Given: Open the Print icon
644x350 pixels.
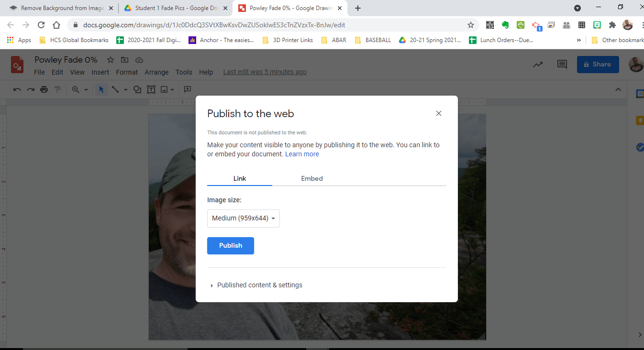Looking at the screenshot, I should click(43, 89).
